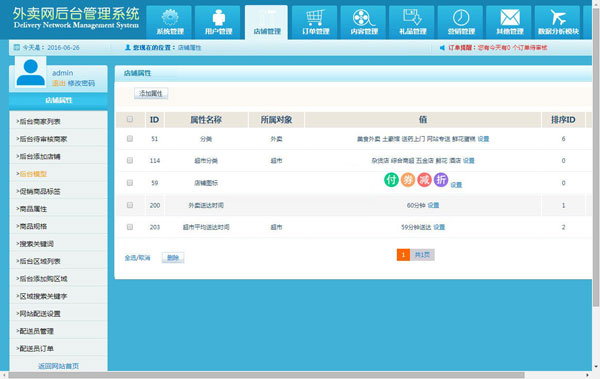Screen dimensions: 600x379
Task: Click the 超市平均送达时间 attribute name
Action: 206,227
